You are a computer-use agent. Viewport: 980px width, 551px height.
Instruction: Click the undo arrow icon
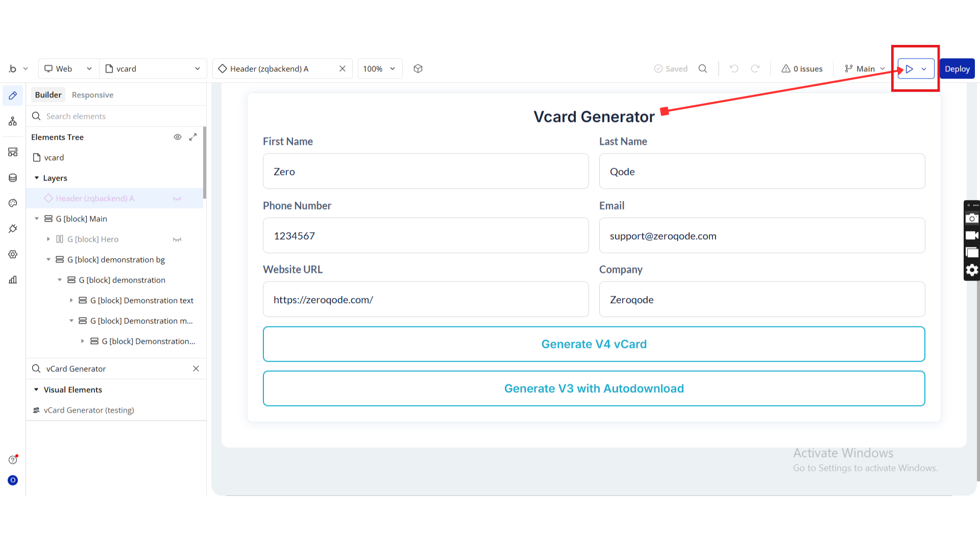coord(734,69)
